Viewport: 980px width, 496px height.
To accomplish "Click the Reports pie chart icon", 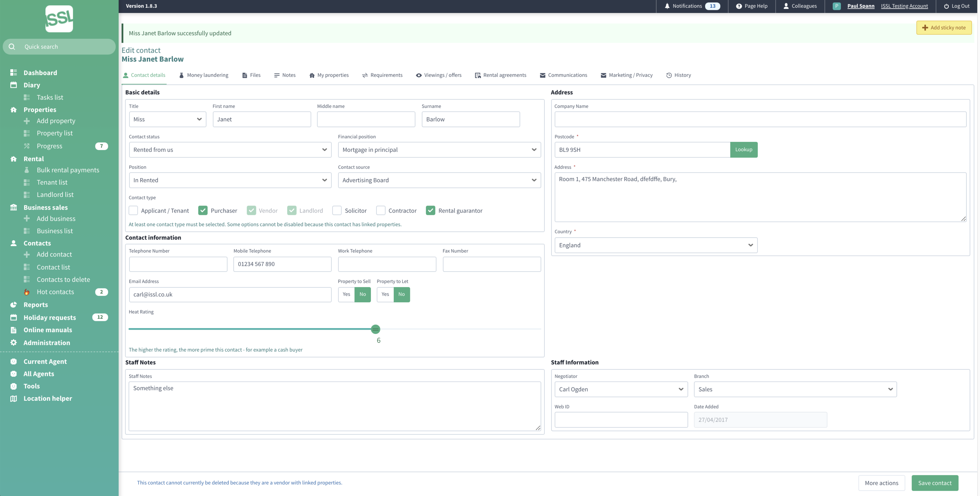I will (14, 304).
